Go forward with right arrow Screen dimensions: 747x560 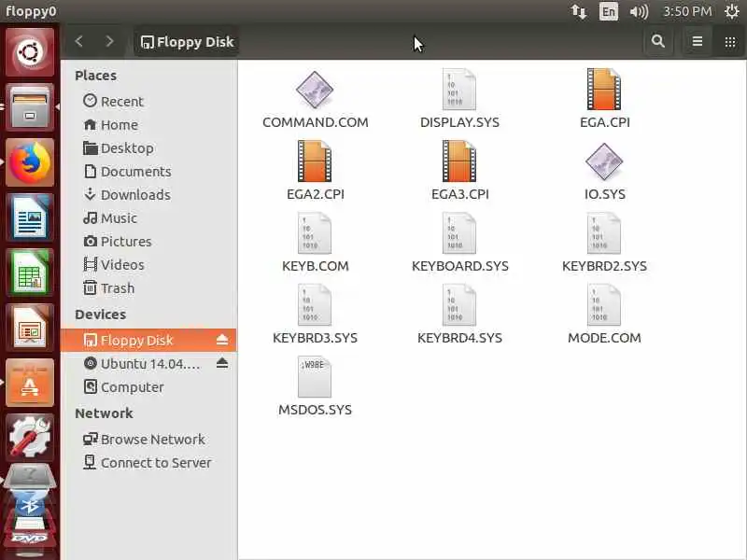[109, 41]
